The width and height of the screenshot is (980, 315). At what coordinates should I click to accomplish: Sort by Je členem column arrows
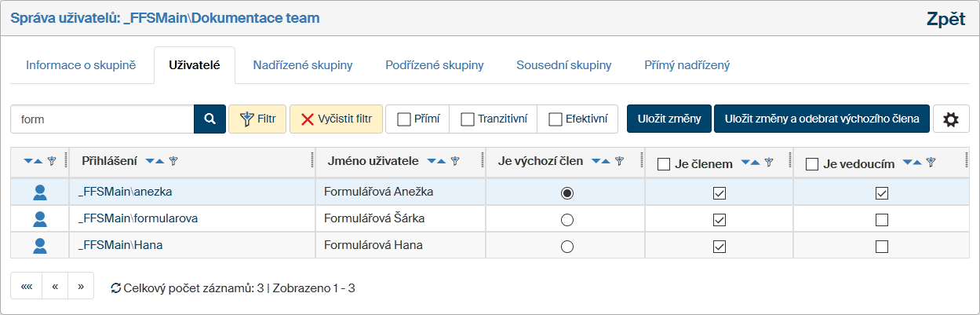point(751,163)
